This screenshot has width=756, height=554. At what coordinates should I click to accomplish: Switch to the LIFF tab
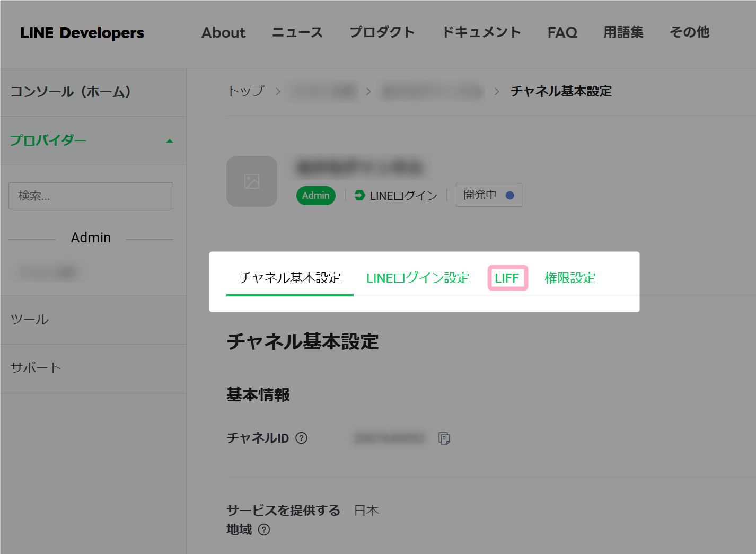pyautogui.click(x=507, y=278)
